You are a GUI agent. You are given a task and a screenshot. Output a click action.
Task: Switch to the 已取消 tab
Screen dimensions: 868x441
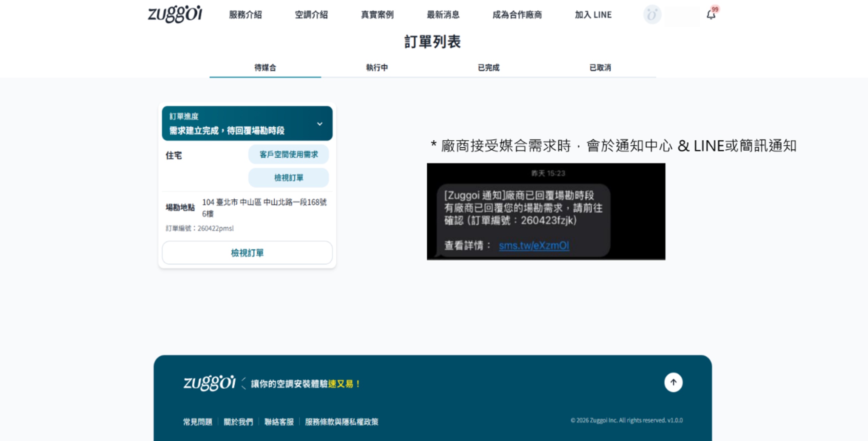[x=600, y=68]
